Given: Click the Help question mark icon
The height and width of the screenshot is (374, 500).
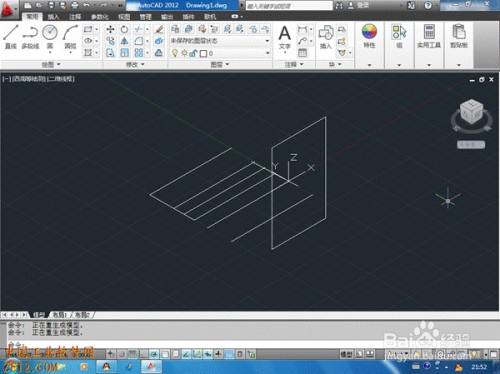Looking at the screenshot, I should 428,5.
